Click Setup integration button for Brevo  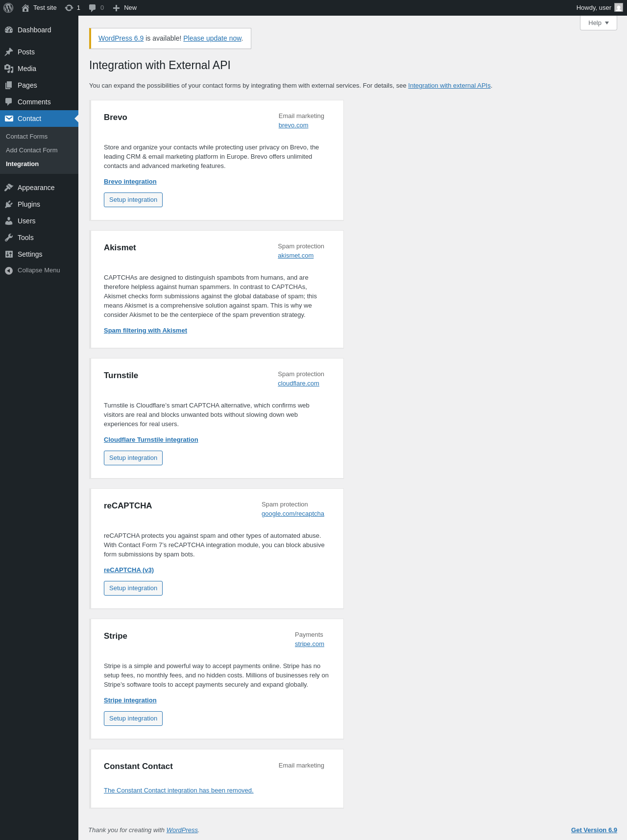[x=133, y=200]
